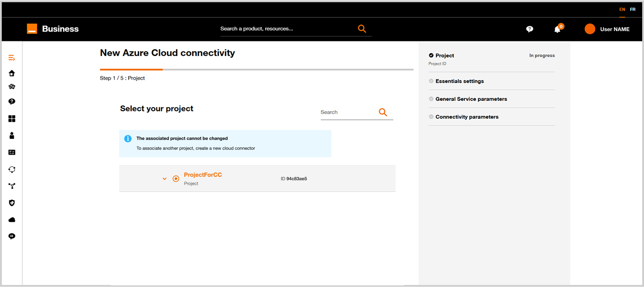Open the User NAME account menu
Image resolution: width=644 pixels, height=287 pixels.
607,29
